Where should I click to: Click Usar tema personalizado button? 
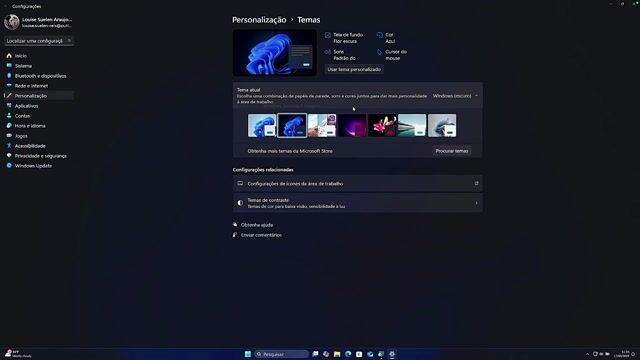click(354, 69)
